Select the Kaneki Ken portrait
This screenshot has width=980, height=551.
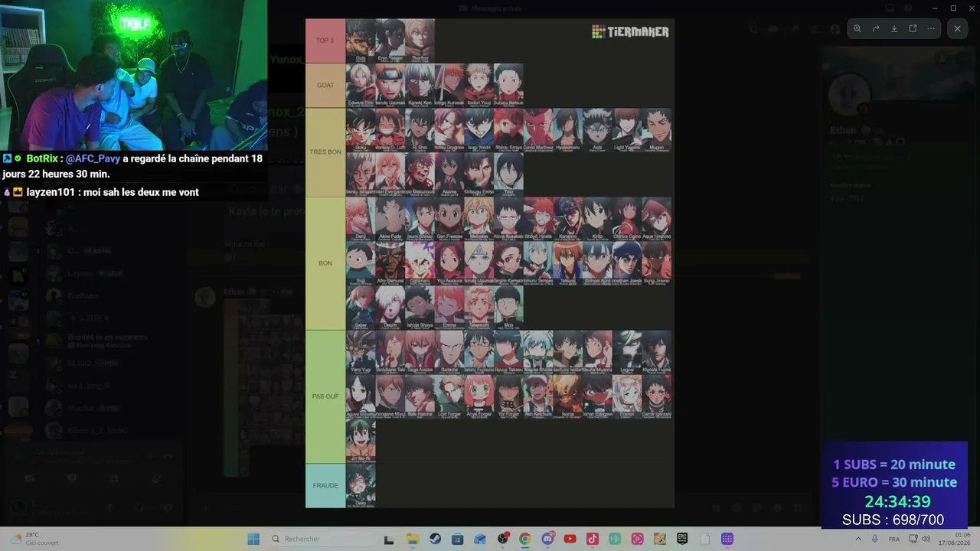[x=420, y=85]
